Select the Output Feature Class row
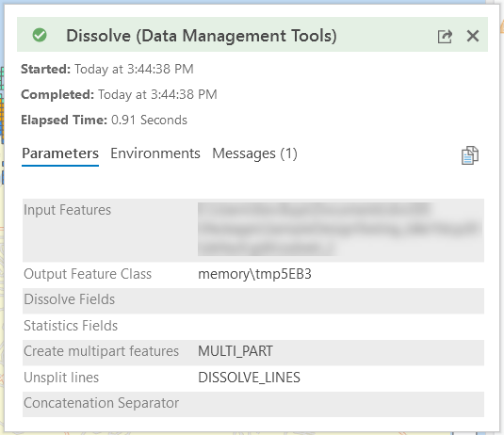Screen dimensions: 504x435 [253, 274]
